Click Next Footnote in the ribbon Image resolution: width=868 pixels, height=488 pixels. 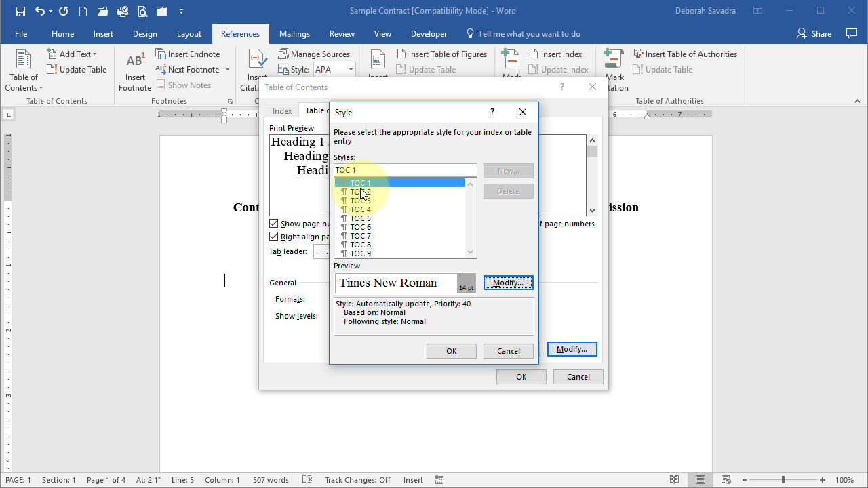click(x=187, y=70)
